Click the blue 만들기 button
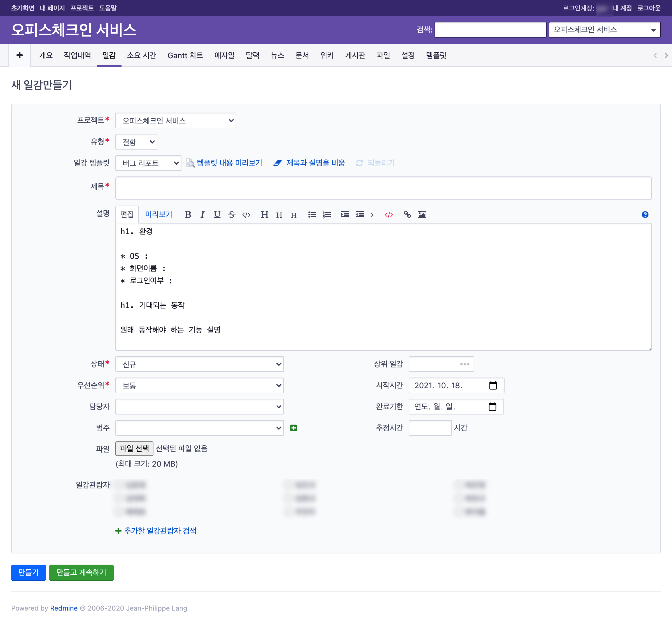 point(28,572)
